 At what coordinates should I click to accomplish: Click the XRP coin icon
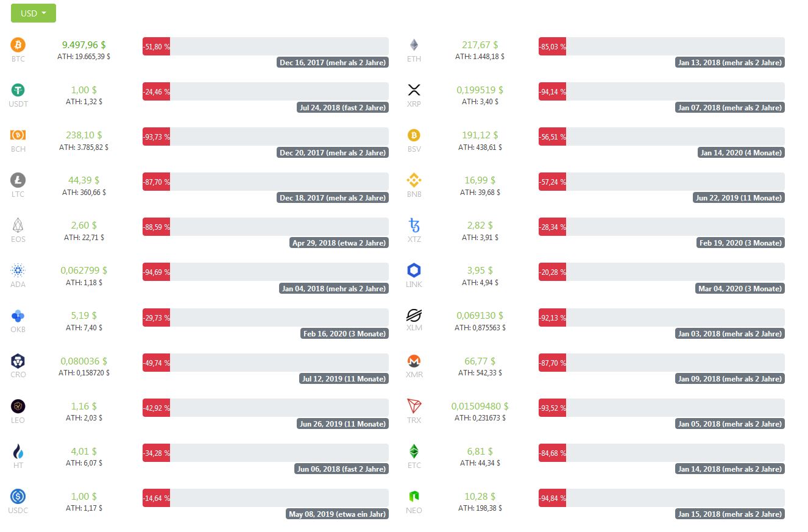pos(414,90)
